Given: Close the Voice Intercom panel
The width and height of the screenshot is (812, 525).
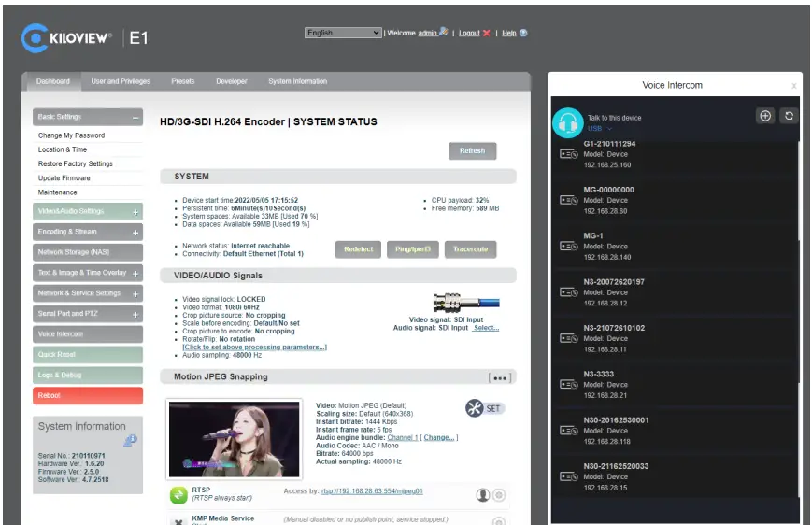Looking at the screenshot, I should pyautogui.click(x=794, y=86).
